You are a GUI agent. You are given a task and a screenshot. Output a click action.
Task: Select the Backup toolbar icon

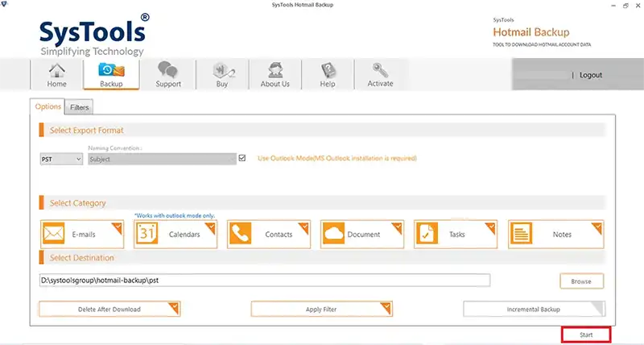point(111,70)
